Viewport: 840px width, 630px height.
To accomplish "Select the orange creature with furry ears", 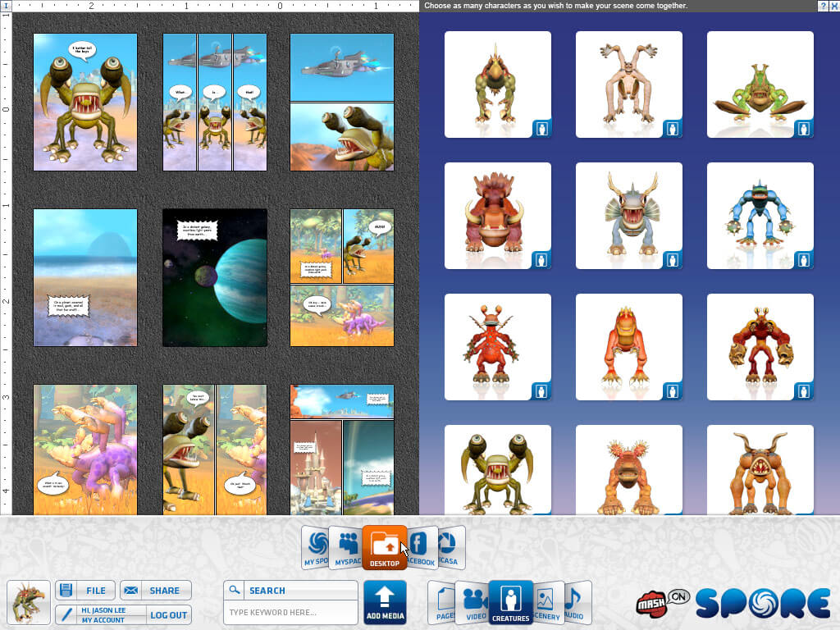I will coord(629,470).
